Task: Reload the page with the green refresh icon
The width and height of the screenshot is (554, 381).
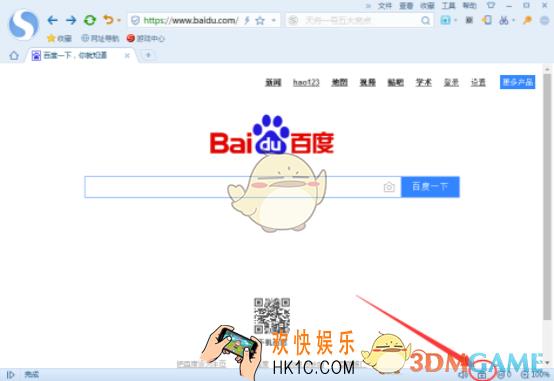Action: [x=90, y=20]
